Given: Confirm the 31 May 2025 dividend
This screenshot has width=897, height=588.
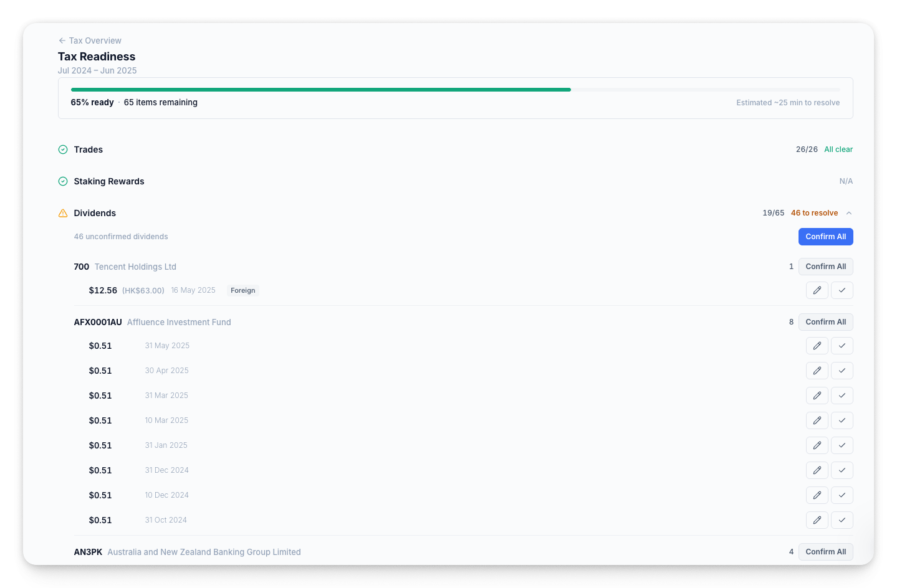Looking at the screenshot, I should (842, 346).
